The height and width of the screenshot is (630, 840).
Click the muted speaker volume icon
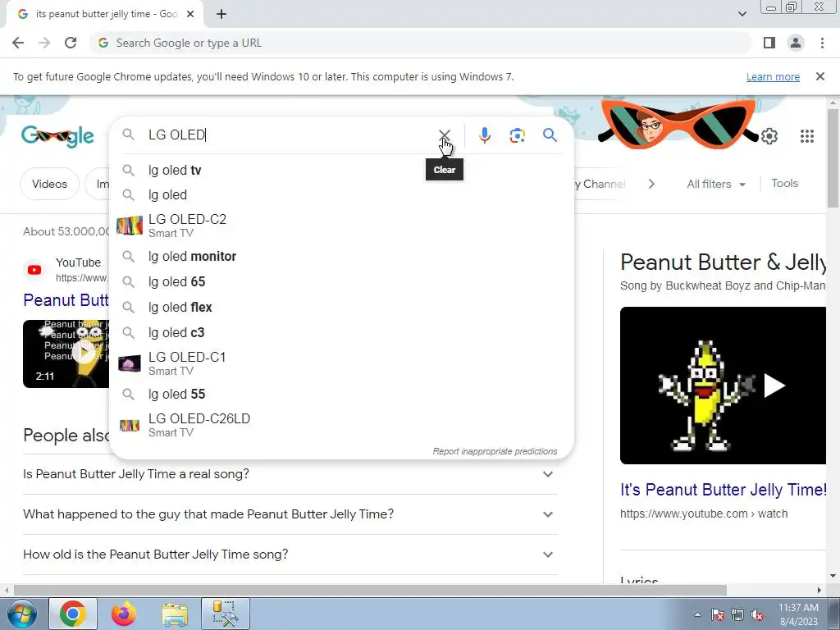(757, 615)
